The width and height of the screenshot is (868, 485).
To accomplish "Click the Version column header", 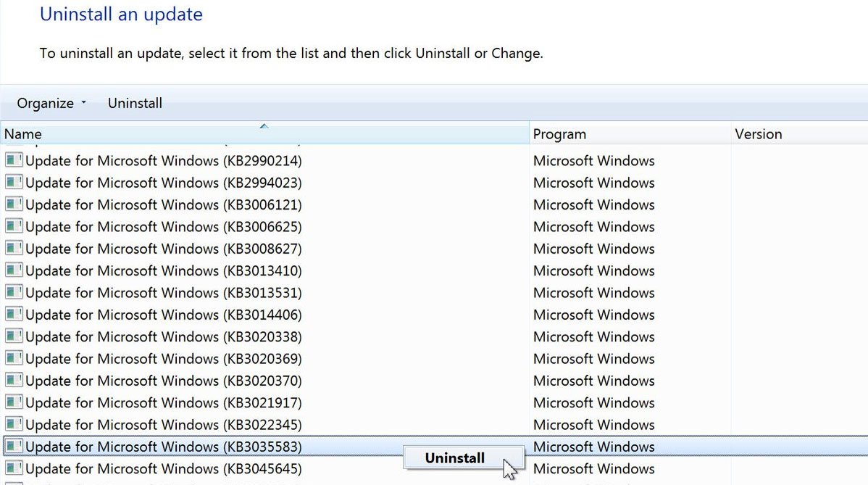I will 758,134.
